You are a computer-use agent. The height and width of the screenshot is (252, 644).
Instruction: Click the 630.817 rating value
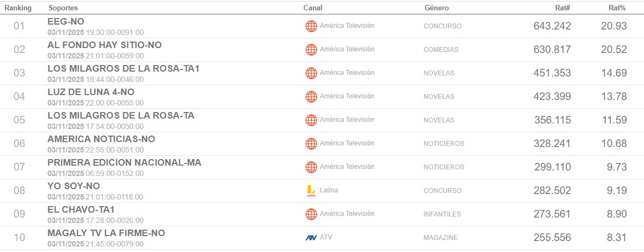point(552,50)
